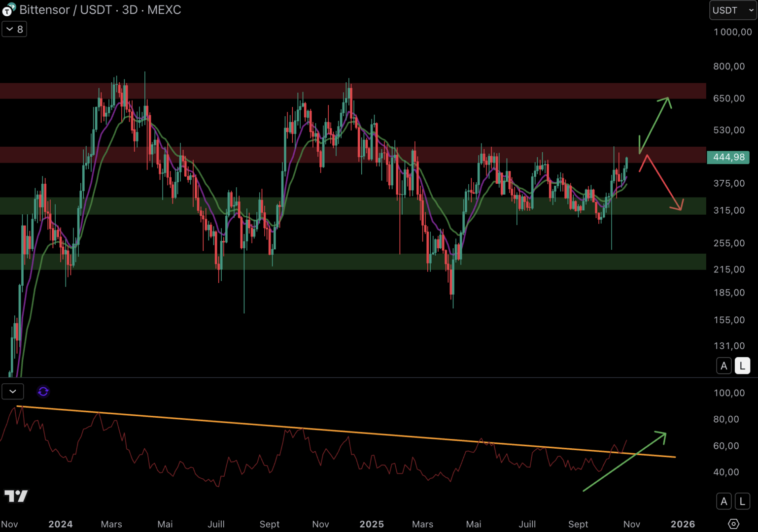758x532 pixels.
Task: Open the USDT currency dropdown
Action: coord(732,10)
